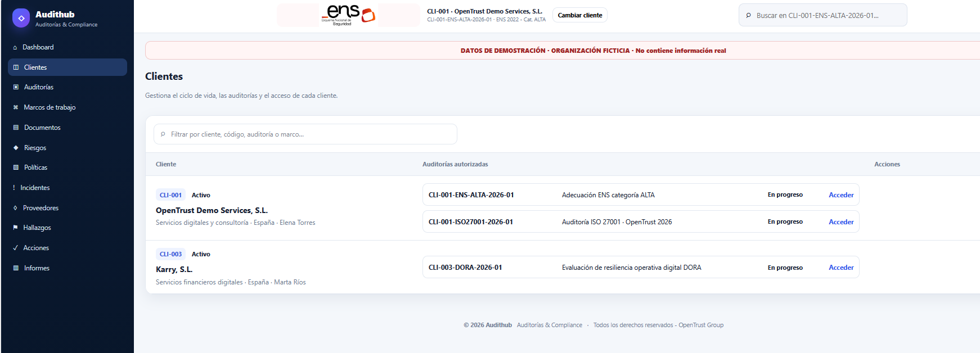Click the Audithub logo icon
The height and width of the screenshot is (353, 980).
click(21, 18)
